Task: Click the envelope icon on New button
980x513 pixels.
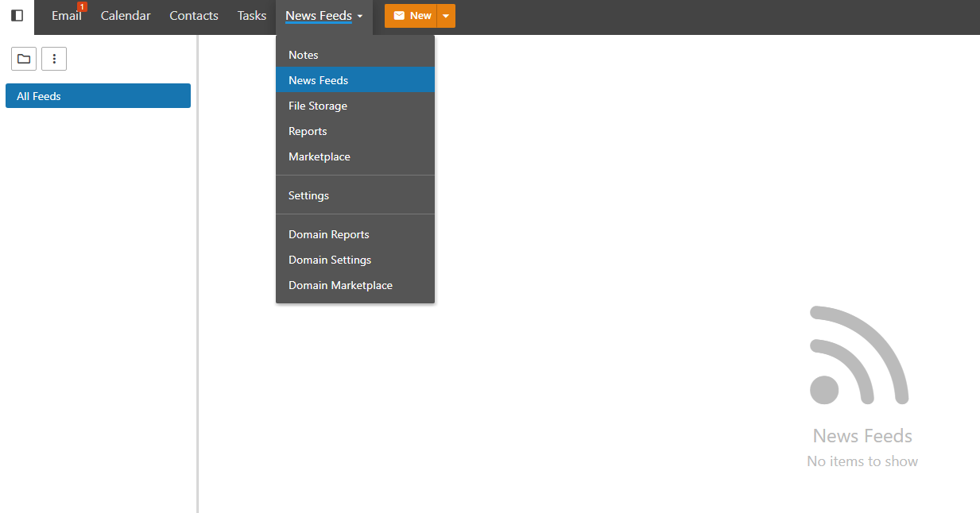Action: point(399,16)
